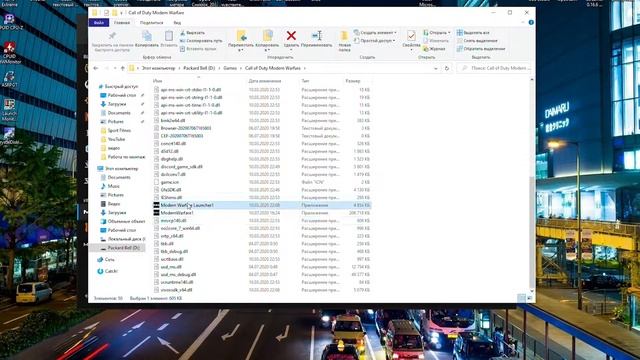Open the address bar history dropdown
This screenshot has height=360, width=640.
(x=436, y=68)
